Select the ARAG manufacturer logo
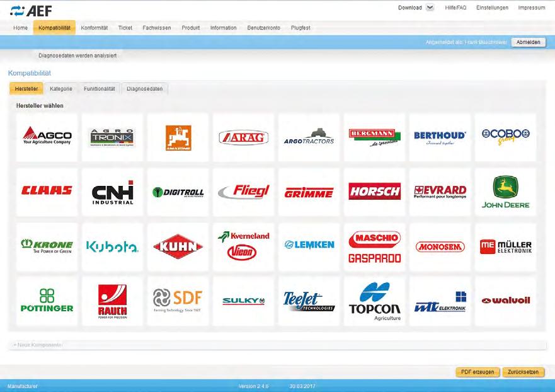This screenshot has width=555, height=392. pyautogui.click(x=244, y=137)
